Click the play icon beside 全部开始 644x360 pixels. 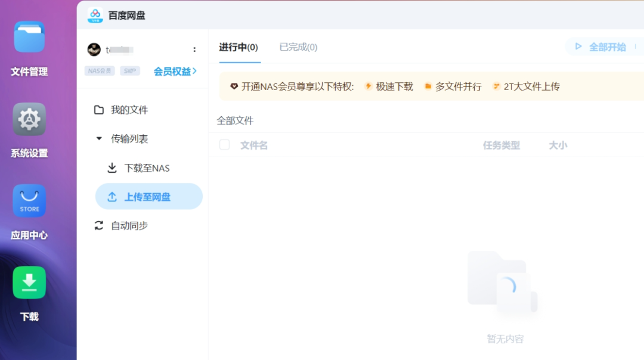[x=578, y=46]
